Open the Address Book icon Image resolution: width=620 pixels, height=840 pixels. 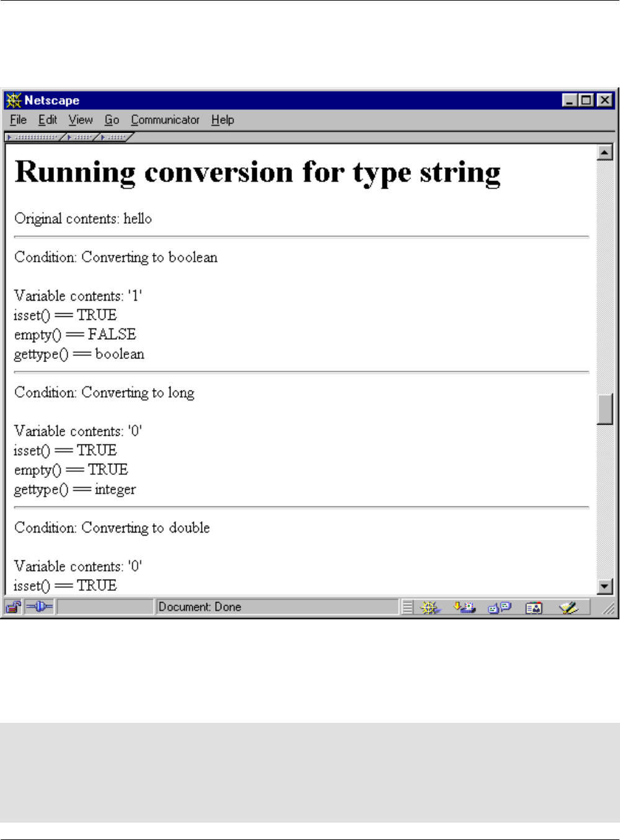[534, 608]
